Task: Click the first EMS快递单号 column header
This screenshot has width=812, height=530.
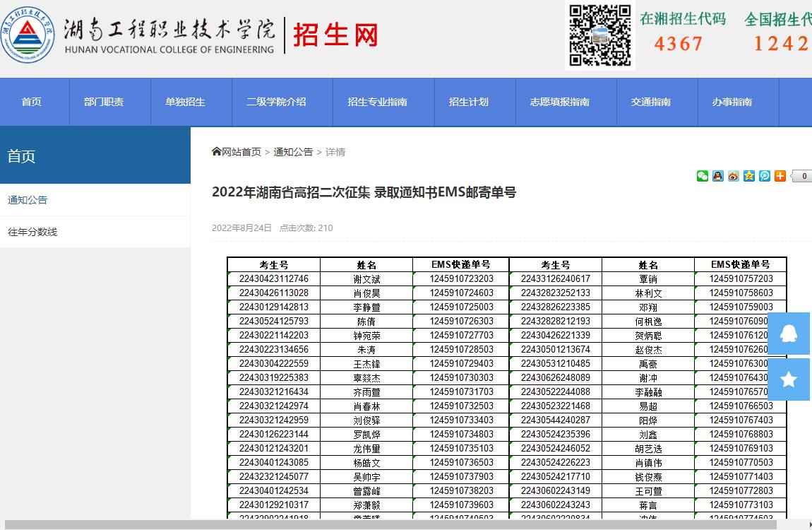Action: 461,265
